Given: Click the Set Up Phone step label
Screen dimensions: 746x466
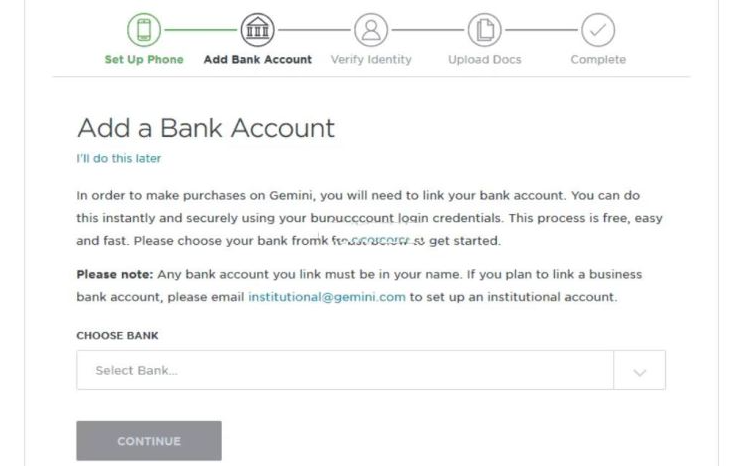Looking at the screenshot, I should point(144,59).
